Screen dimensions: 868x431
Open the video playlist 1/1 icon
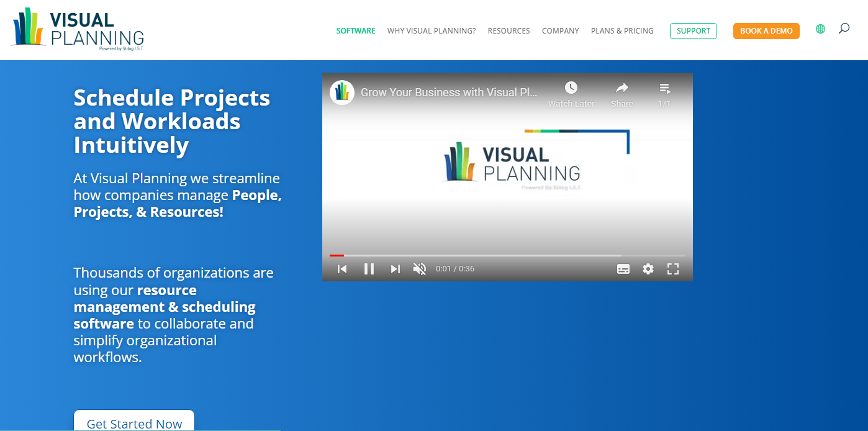tap(664, 88)
